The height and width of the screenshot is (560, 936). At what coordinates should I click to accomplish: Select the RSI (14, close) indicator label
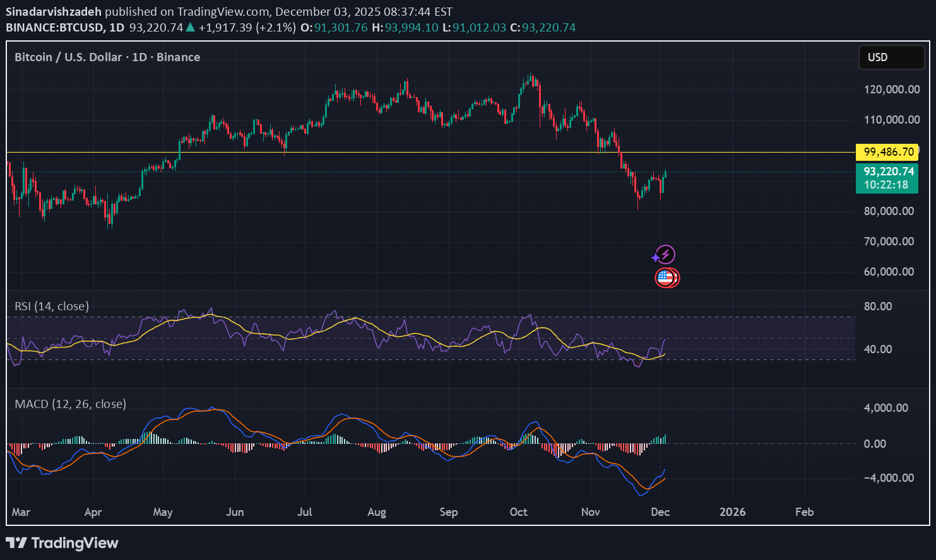click(x=52, y=306)
